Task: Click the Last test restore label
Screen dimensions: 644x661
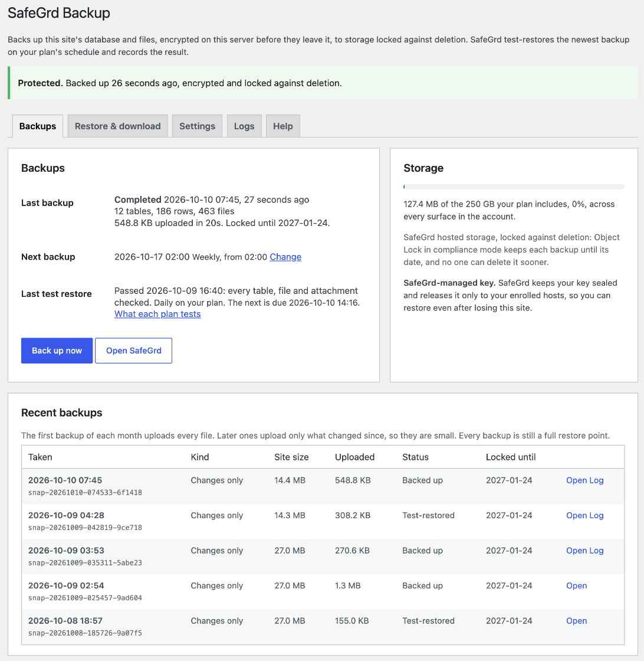Action: point(57,294)
